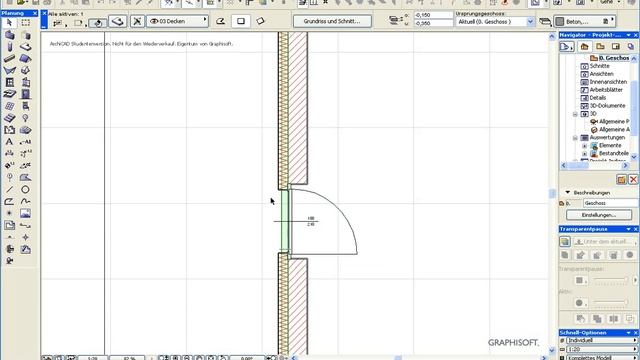Select rectangular slab geometry method
Image resolution: width=640 pixels, height=360 pixels.
(x=241, y=21)
